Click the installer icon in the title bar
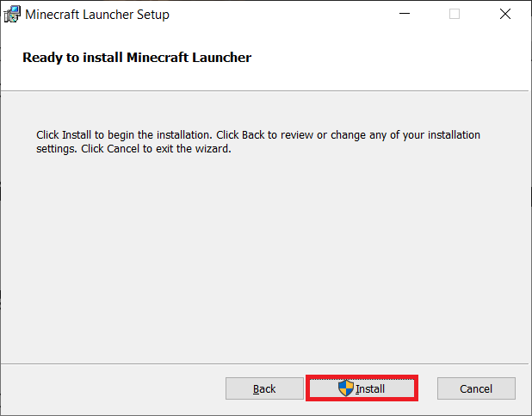The width and height of the screenshot is (532, 416). 12,15
